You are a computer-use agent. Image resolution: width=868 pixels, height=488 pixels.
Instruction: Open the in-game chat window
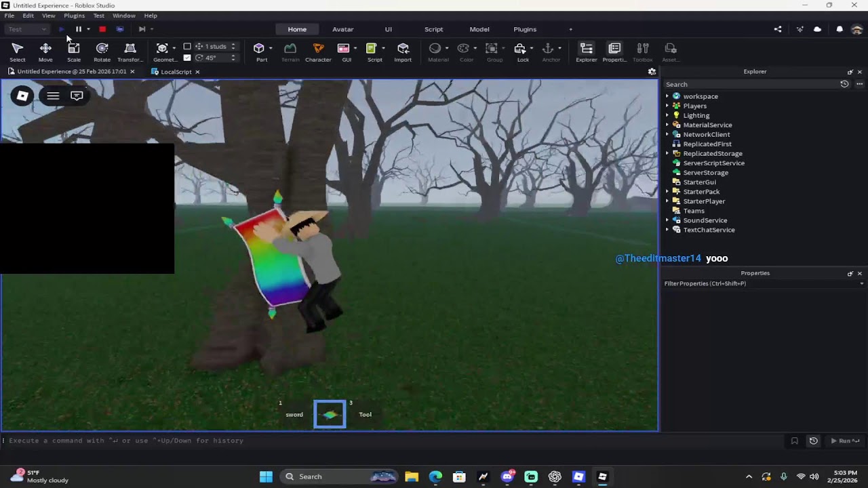click(77, 96)
